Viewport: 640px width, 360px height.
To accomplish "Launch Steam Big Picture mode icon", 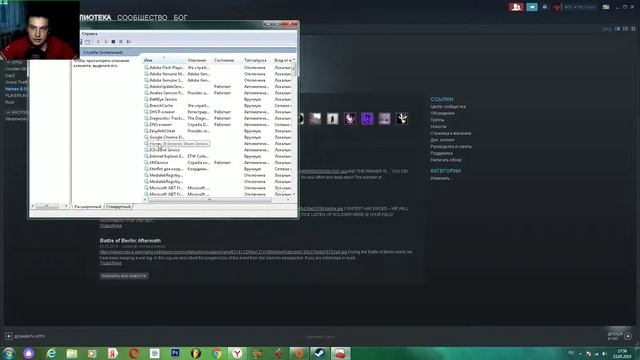I will point(606,7).
